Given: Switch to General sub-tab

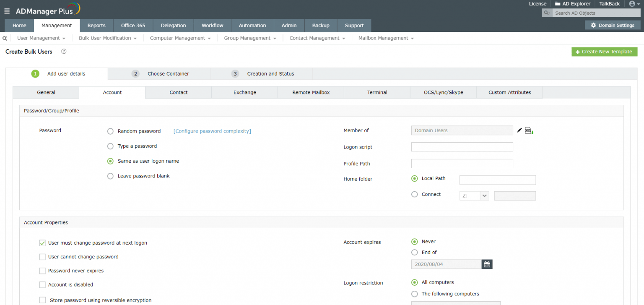Looking at the screenshot, I should (x=46, y=92).
